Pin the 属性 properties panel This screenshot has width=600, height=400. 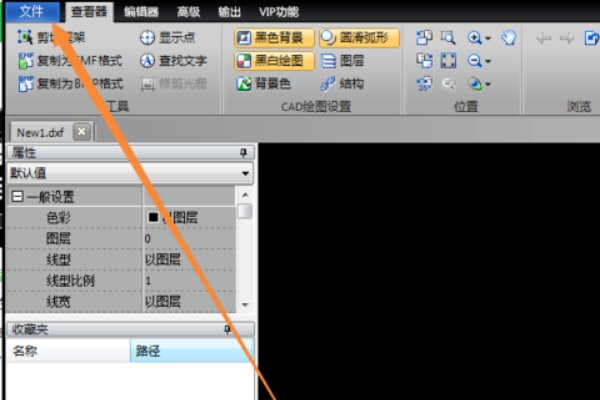click(243, 153)
